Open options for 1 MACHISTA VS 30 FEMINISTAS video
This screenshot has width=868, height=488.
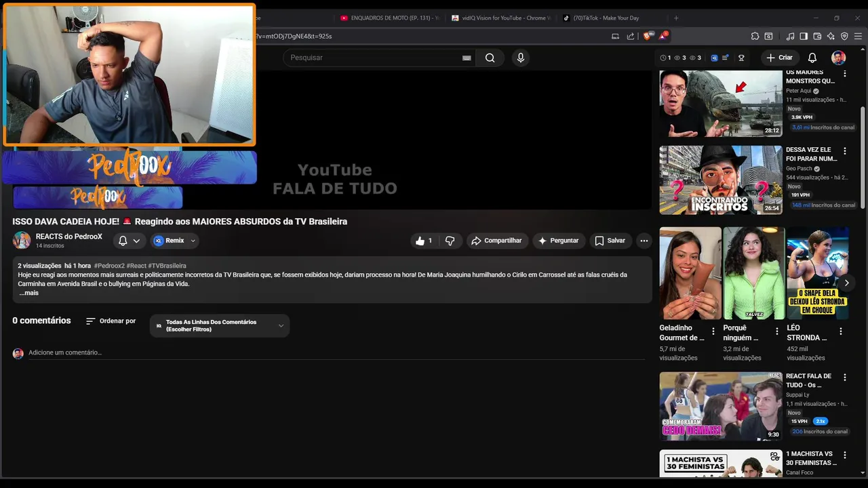(845, 455)
